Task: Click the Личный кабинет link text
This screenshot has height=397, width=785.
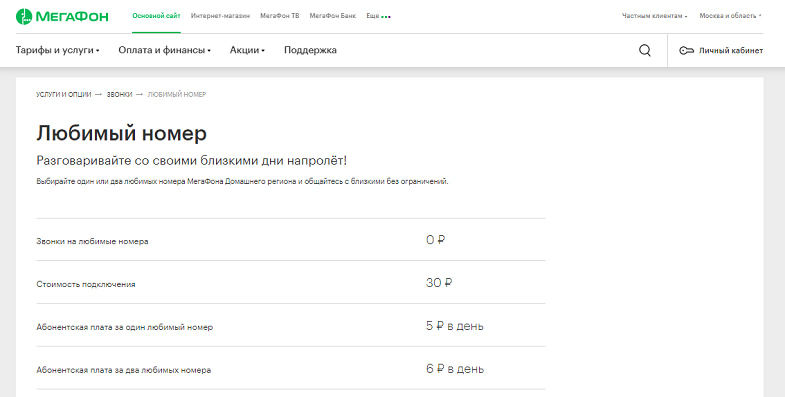Action: click(x=731, y=51)
